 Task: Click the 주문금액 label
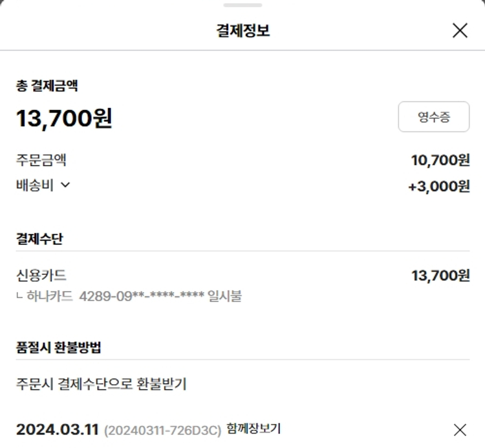click(41, 160)
